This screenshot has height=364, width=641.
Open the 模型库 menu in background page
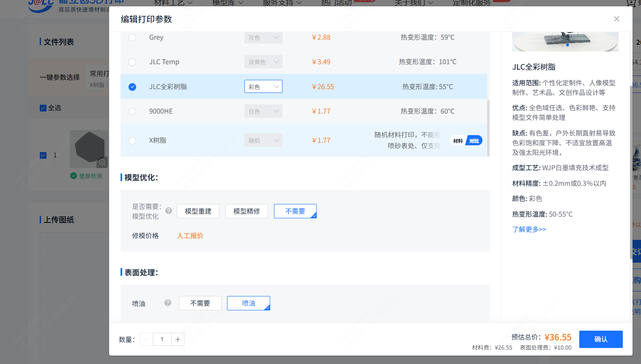point(227,3)
